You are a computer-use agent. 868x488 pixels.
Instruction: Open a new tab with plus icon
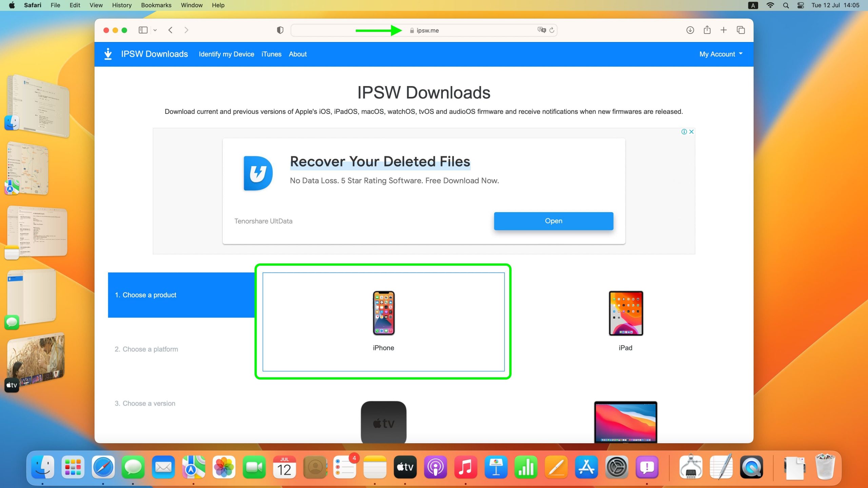pyautogui.click(x=724, y=30)
